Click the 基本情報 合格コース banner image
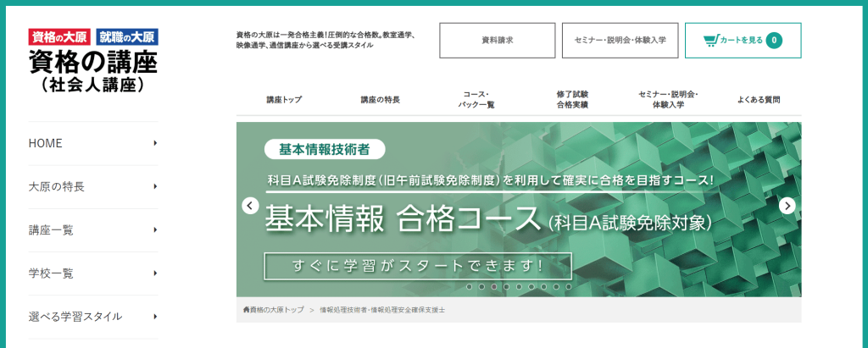Screen dimensions: 868x348 pos(519,210)
